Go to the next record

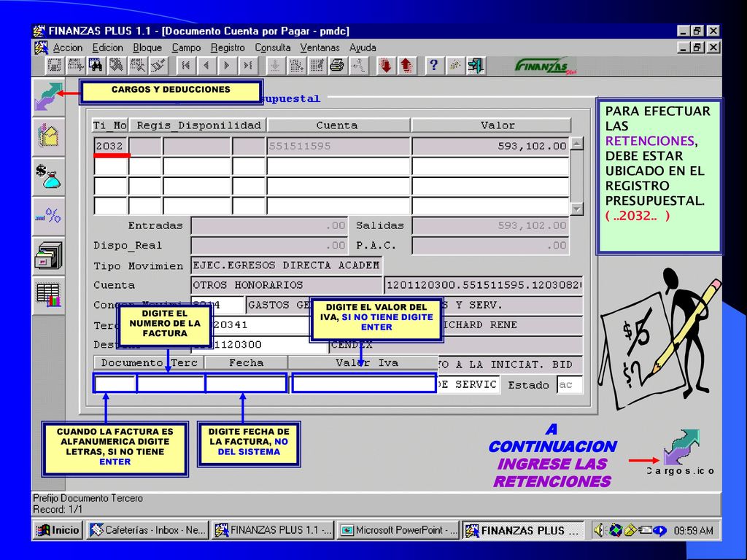227,65
